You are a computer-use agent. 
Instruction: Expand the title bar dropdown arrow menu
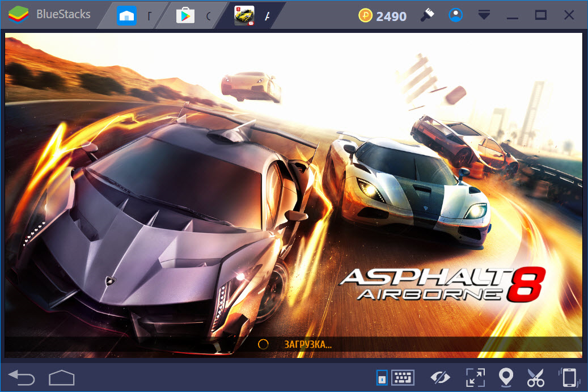484,15
